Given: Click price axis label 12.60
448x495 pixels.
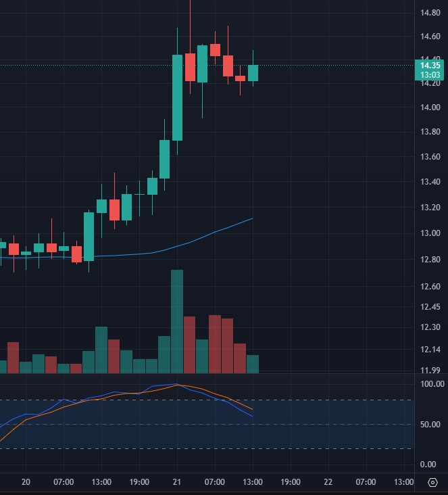Looking at the screenshot, I should pos(430,287).
